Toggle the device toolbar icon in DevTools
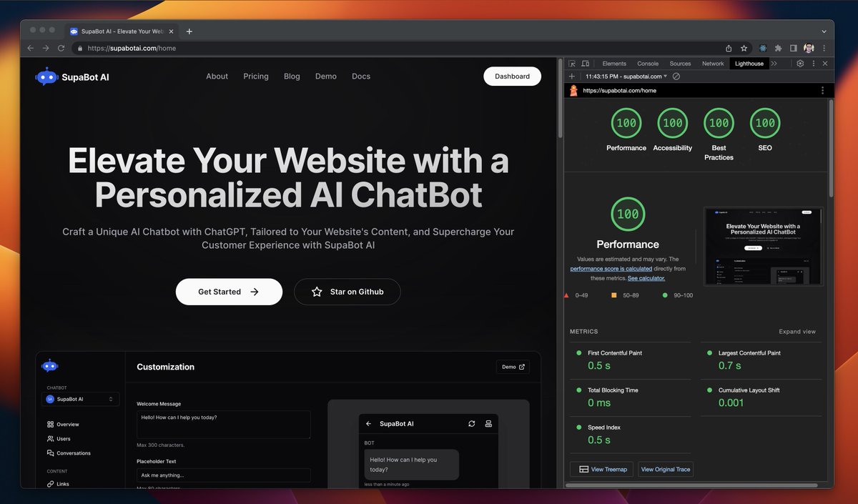The height and width of the screenshot is (504, 858). 585,64
